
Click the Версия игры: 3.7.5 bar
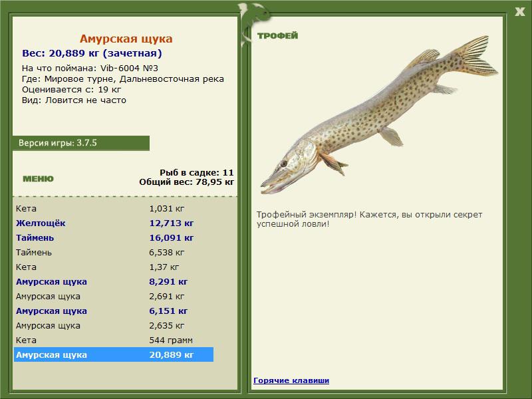pyautogui.click(x=80, y=143)
